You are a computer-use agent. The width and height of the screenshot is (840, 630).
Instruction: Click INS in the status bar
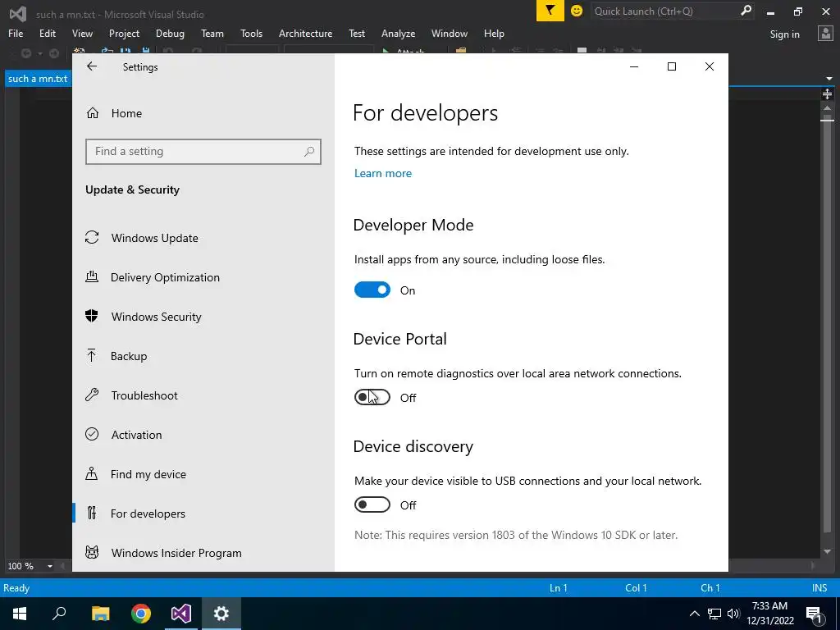(819, 587)
